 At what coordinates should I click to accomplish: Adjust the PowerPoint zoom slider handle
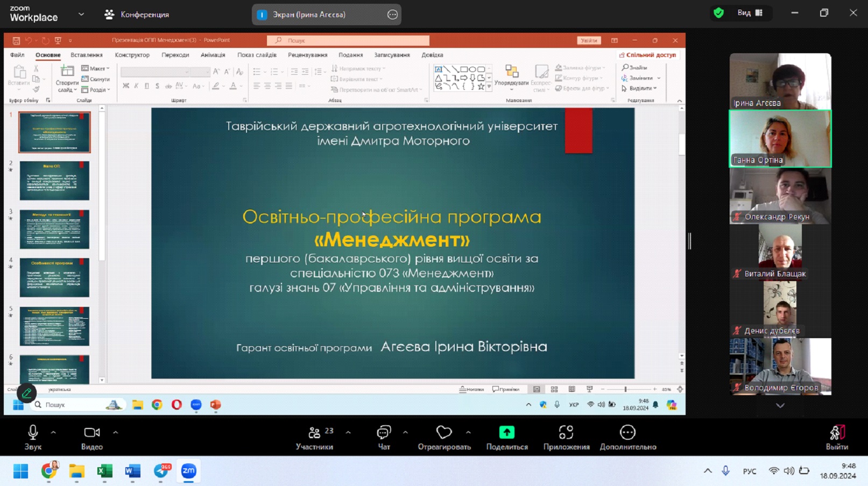click(x=625, y=389)
